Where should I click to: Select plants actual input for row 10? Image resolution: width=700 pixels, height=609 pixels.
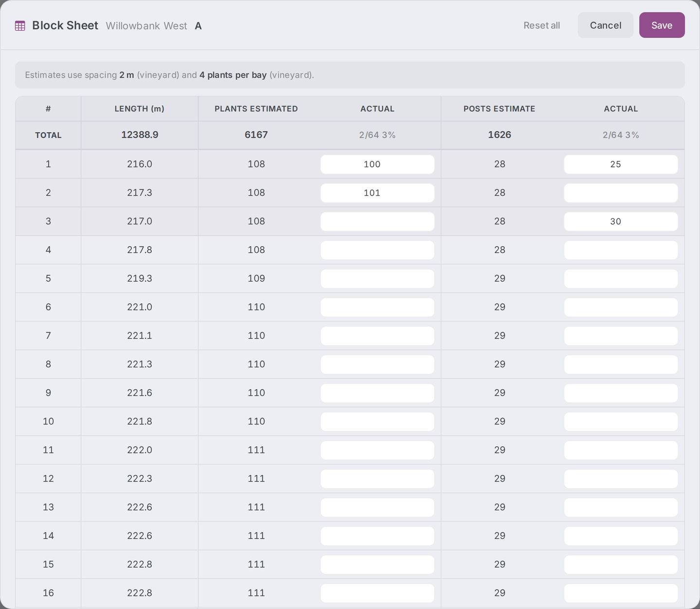point(377,422)
